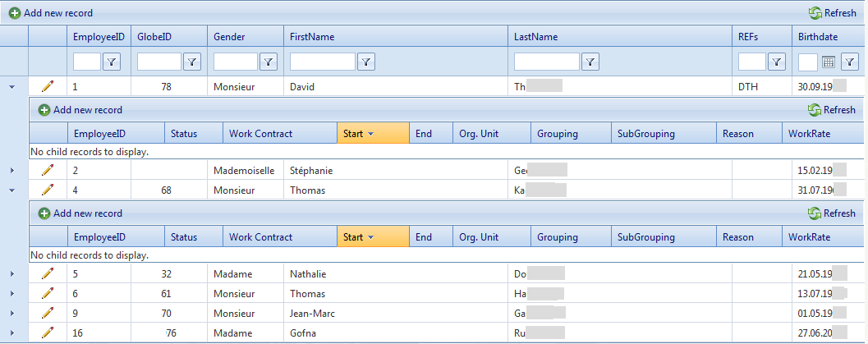Sort by the LastName column header
868x344 pixels.
(x=536, y=37)
